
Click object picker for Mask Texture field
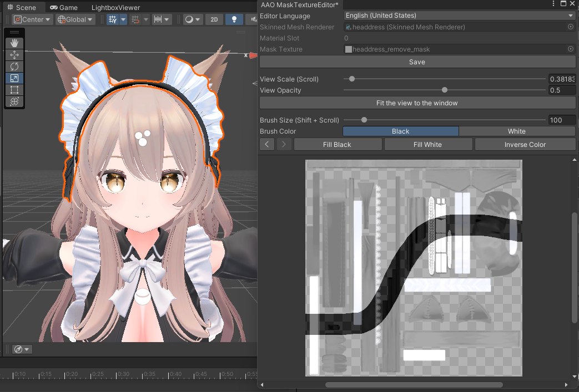pos(570,49)
